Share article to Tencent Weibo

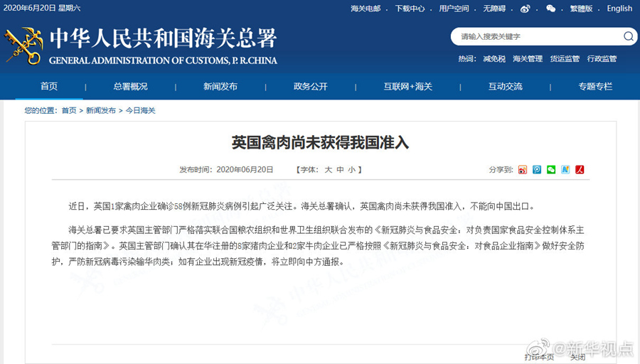(537, 170)
